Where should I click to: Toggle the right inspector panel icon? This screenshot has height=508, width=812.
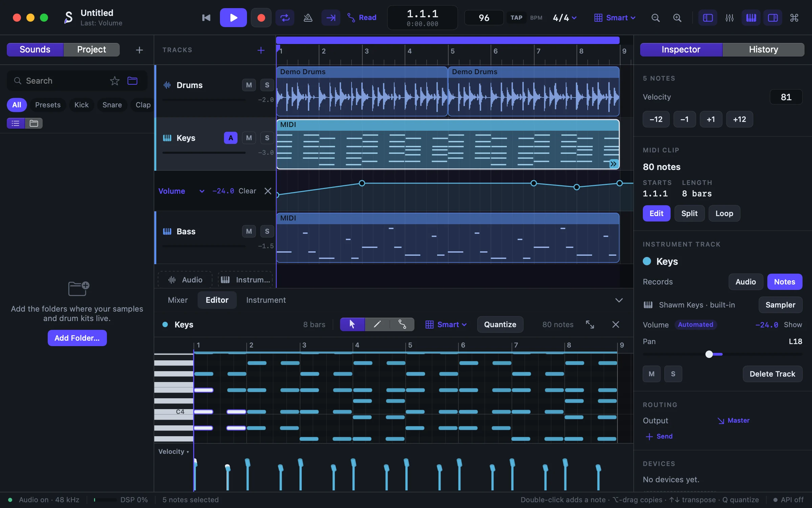click(773, 18)
